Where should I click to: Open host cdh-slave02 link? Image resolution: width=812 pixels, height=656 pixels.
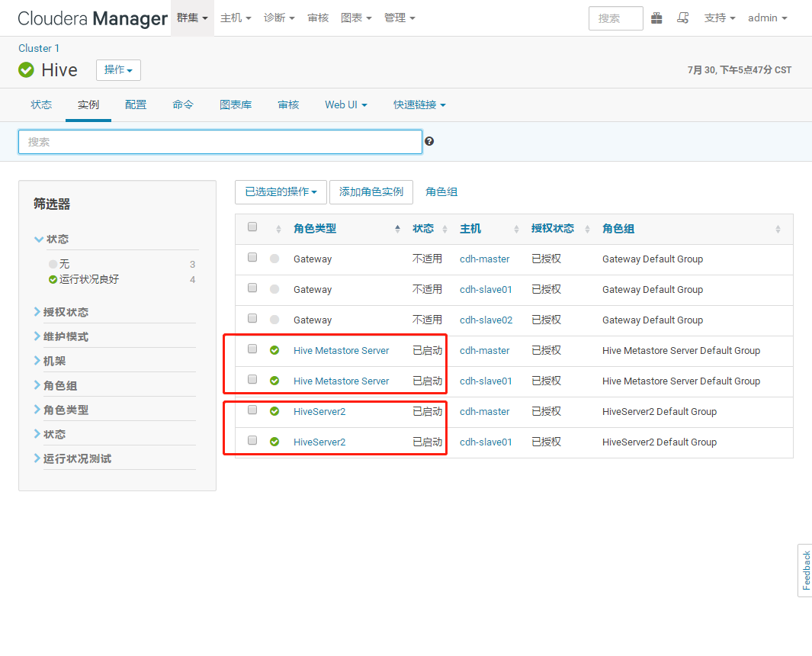[x=486, y=320]
